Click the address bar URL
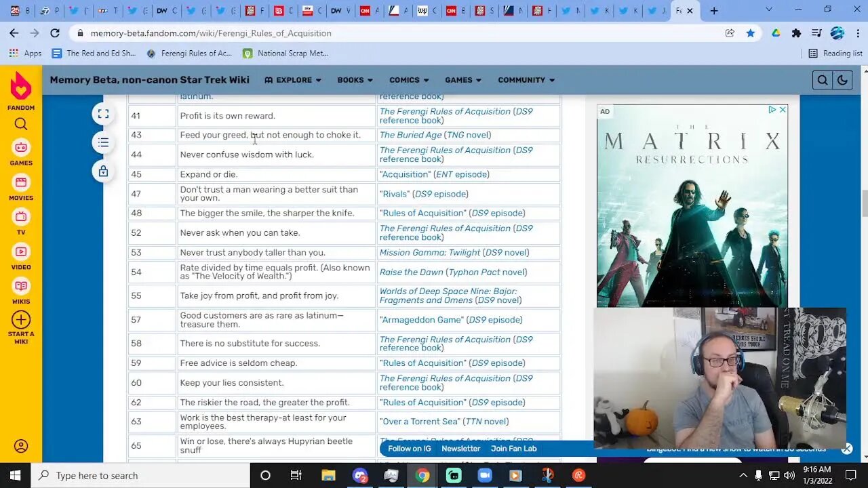 coord(211,33)
